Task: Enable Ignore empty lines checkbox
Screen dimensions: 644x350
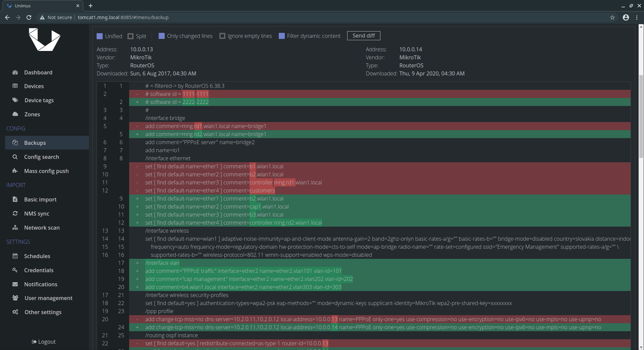Action: pyautogui.click(x=222, y=36)
